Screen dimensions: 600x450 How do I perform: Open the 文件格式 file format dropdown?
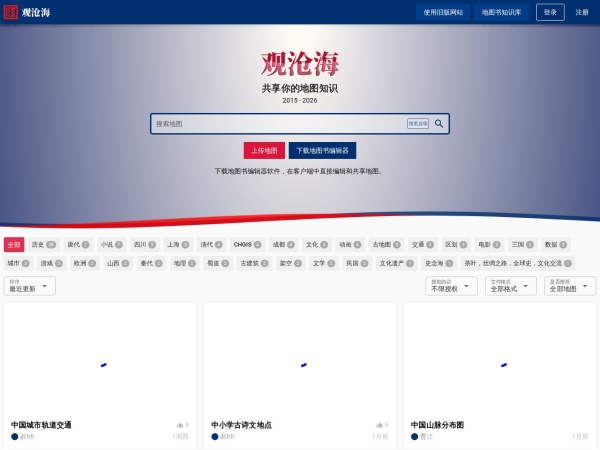[511, 286]
